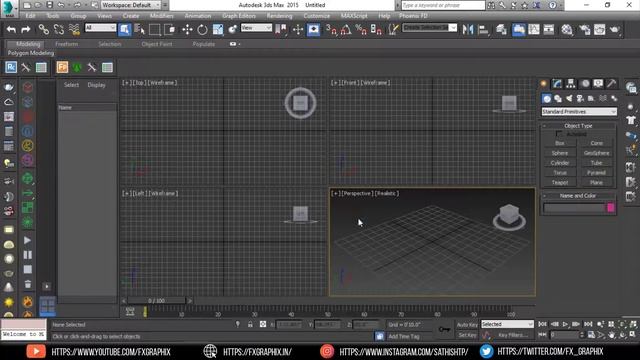Viewport: 640px width, 360px height.
Task: Select the Shapes category in Create panel
Action: click(558, 98)
